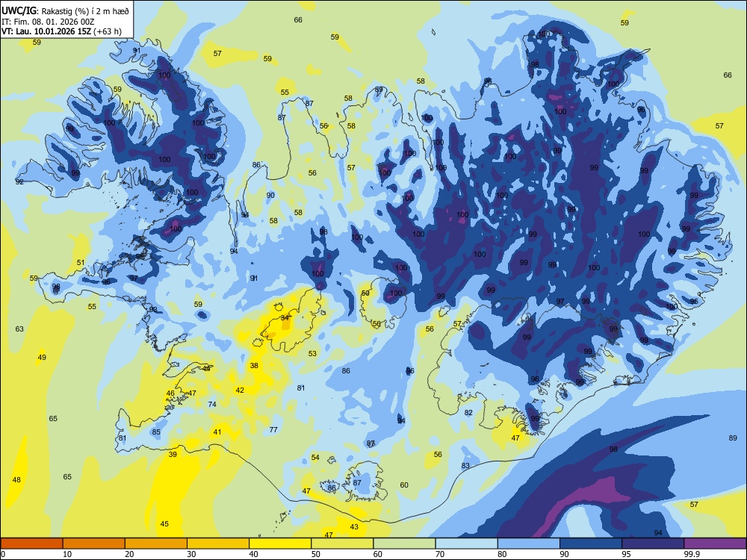
Task: Click the humidity value 38 on the map
Action: point(254,365)
